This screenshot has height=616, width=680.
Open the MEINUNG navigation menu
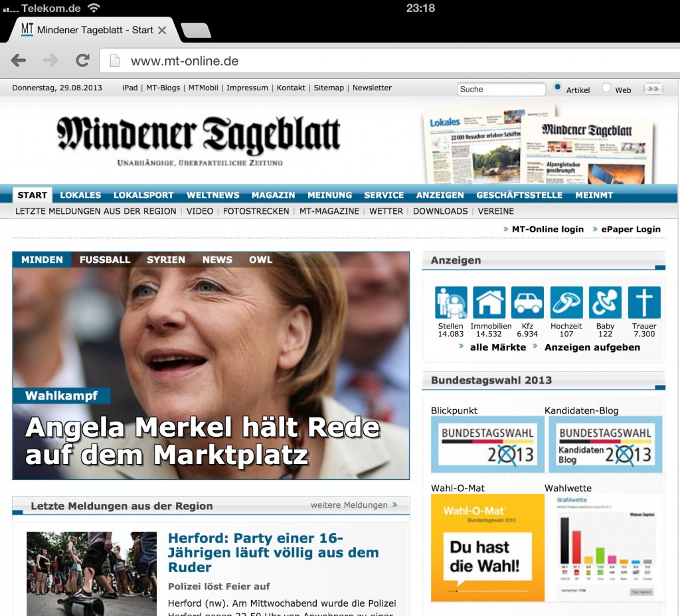click(330, 195)
